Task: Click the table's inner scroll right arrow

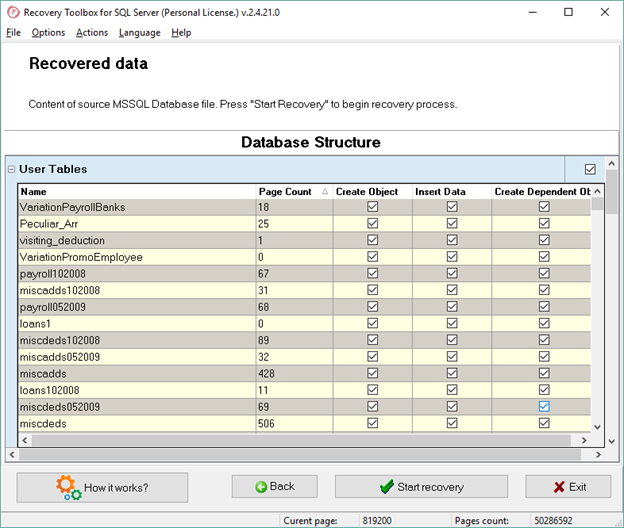Action: (584, 440)
